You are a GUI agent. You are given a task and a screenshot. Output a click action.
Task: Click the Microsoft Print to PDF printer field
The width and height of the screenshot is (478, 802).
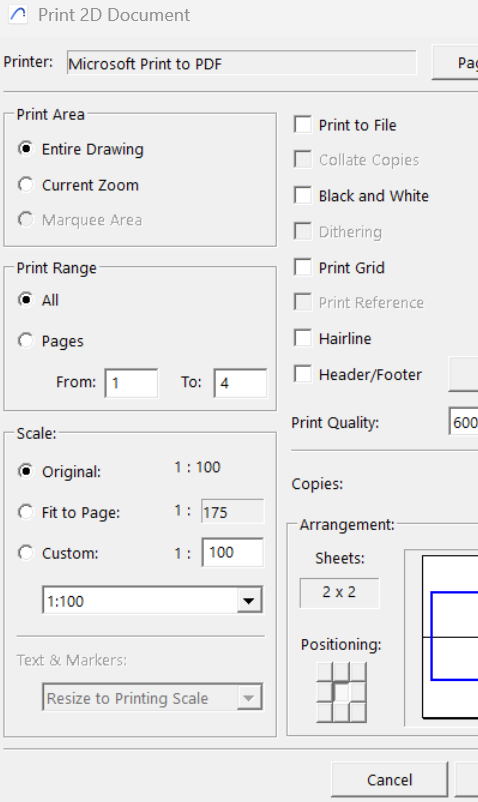[x=241, y=63]
